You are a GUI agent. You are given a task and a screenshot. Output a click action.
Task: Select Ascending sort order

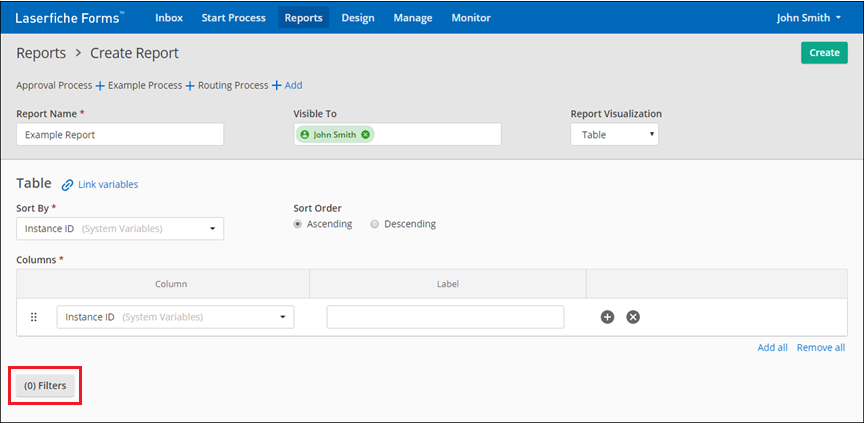click(298, 224)
